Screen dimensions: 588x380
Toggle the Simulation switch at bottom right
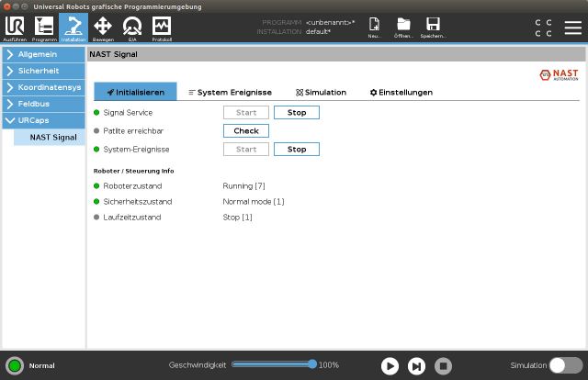[x=565, y=365]
